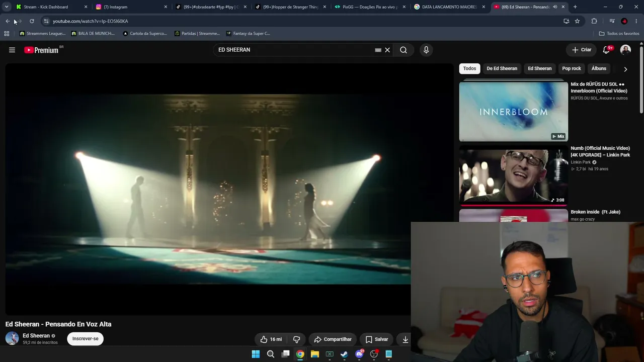The image size is (644, 362).
Task: Open a new browser tab
Action: (575, 7)
